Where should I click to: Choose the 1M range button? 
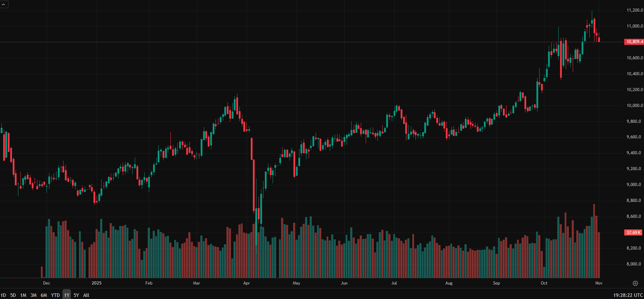(23, 295)
